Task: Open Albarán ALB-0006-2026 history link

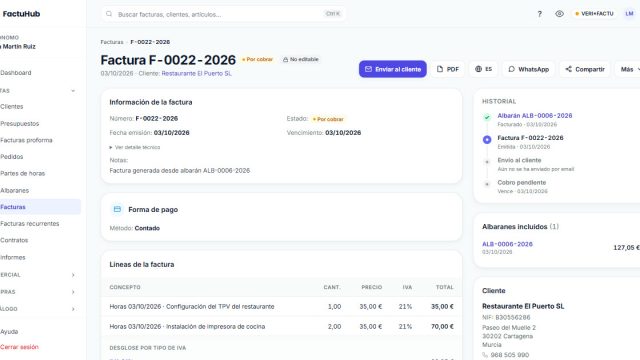Action: 535,116
